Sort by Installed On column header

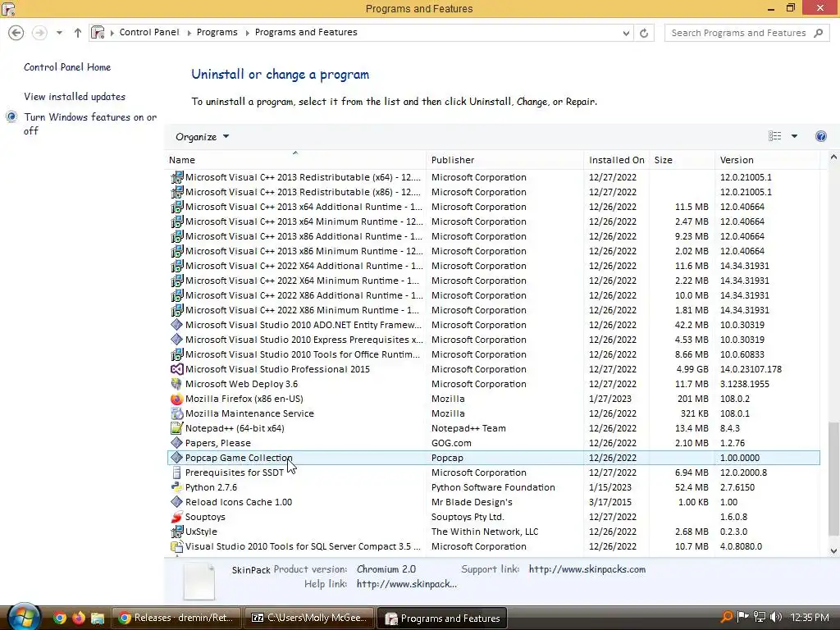click(617, 160)
